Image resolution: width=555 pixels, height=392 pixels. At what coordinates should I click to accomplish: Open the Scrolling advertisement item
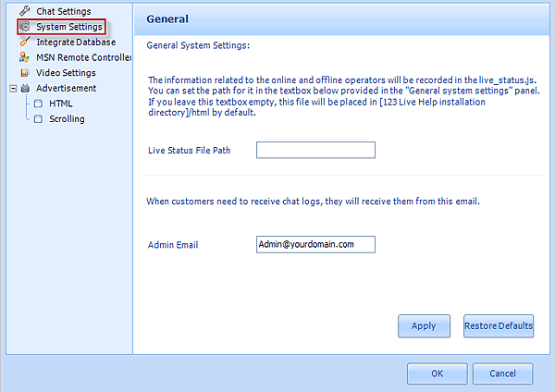(x=67, y=119)
